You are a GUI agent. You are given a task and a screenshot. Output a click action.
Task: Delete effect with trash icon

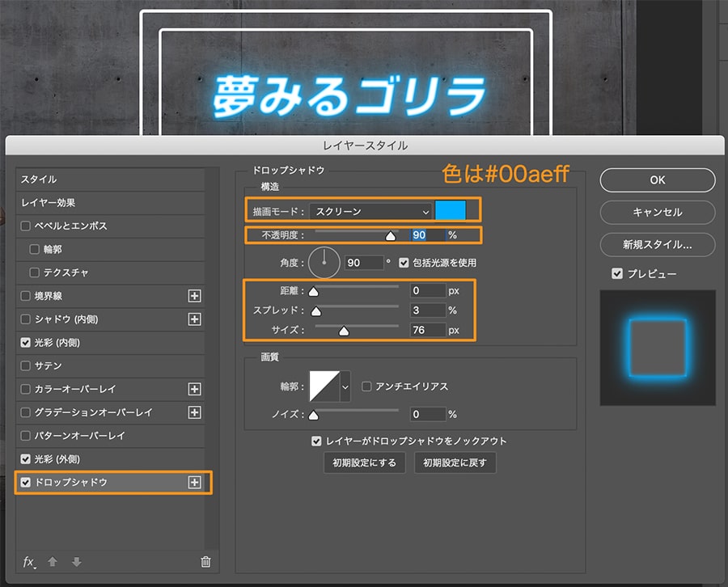pyautogui.click(x=205, y=562)
